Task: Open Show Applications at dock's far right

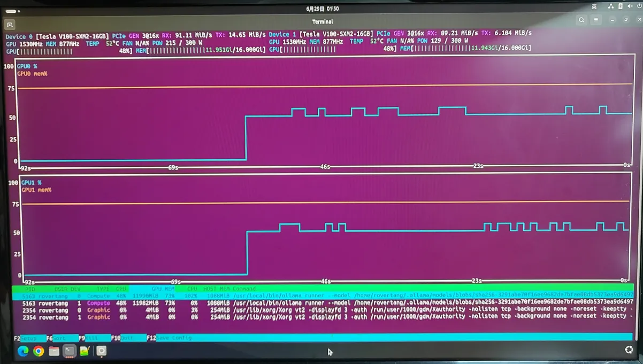Action: (629, 350)
